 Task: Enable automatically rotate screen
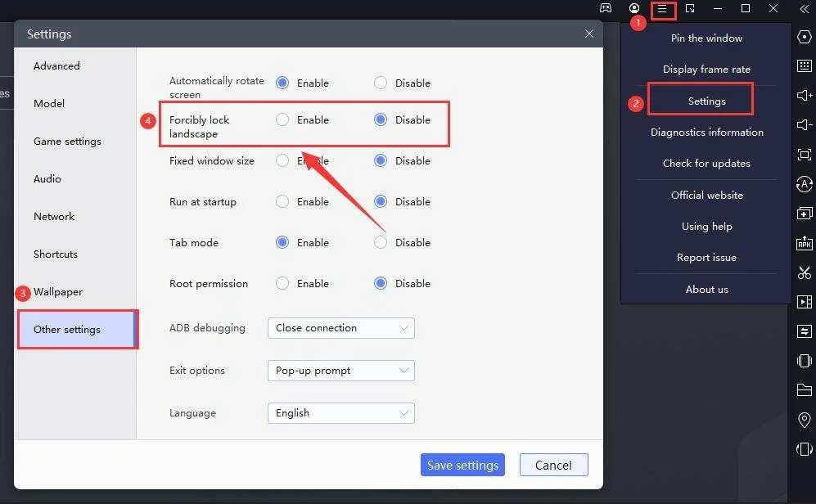point(282,83)
